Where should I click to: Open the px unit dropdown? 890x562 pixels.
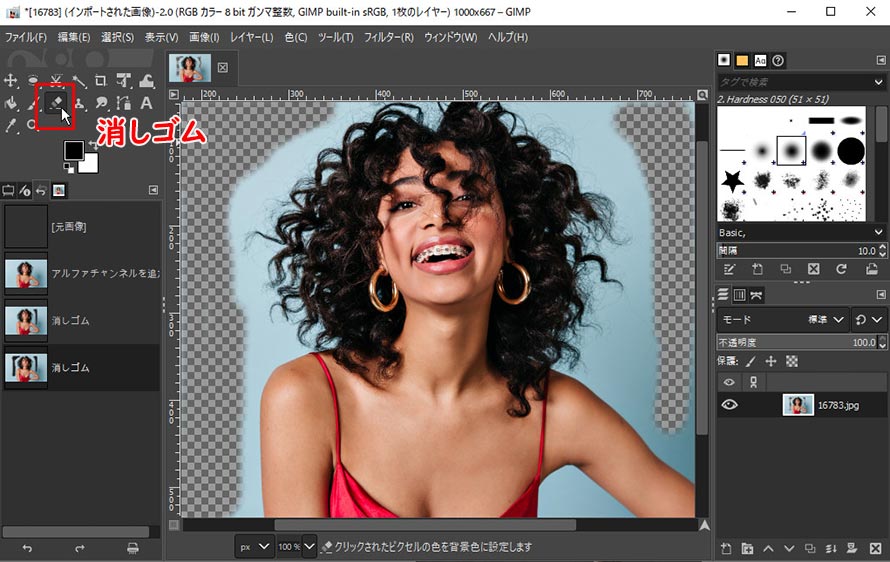coord(254,547)
